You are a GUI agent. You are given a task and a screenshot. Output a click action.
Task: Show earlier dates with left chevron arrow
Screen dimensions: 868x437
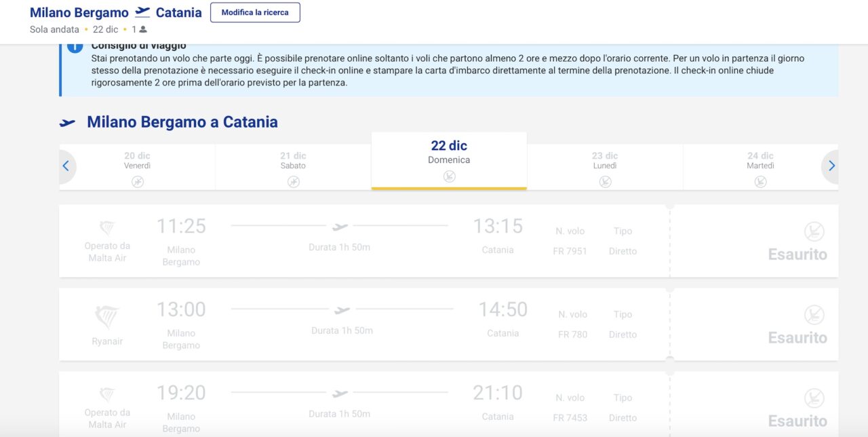pos(66,166)
